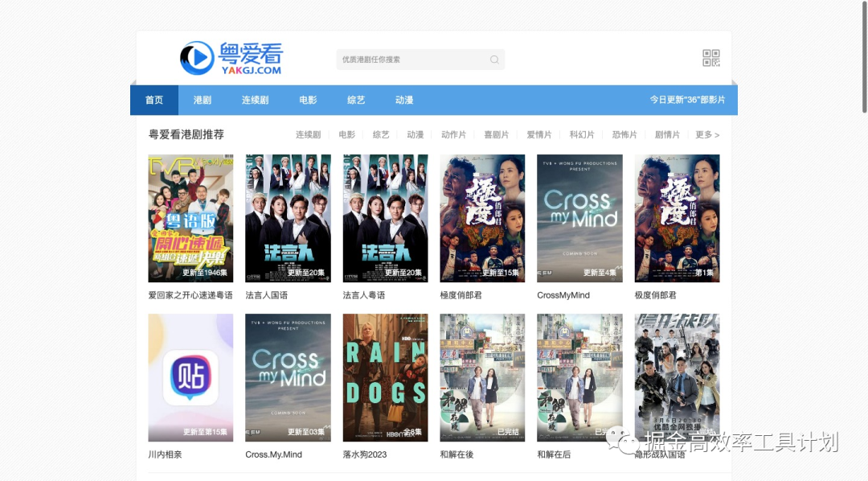Open the QR code icon in the header
Screen dimensions: 868x481
click(x=711, y=58)
